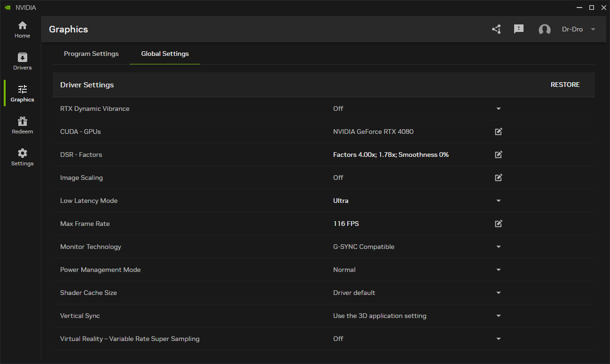Expand the RTX Dynamic Vibrance dropdown

[x=499, y=108]
